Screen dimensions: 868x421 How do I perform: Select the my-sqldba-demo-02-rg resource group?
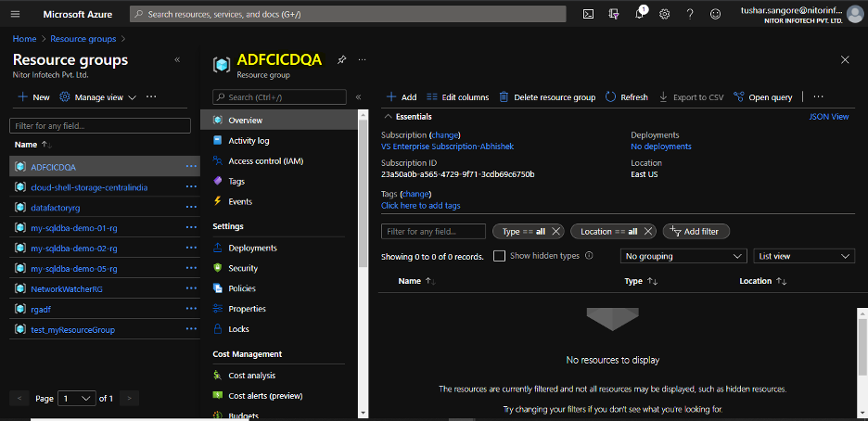tap(74, 248)
